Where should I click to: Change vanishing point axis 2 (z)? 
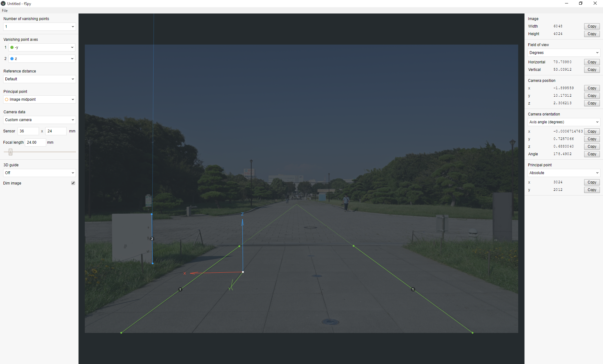(x=42, y=59)
